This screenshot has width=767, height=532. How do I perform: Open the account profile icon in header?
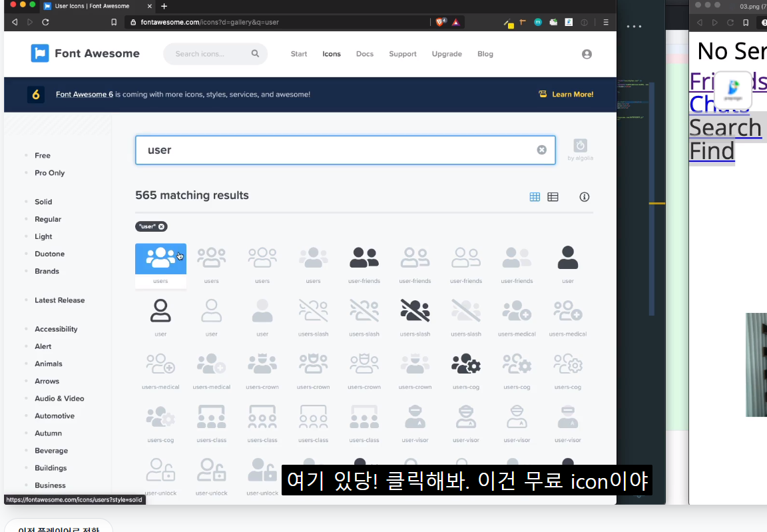click(x=587, y=55)
